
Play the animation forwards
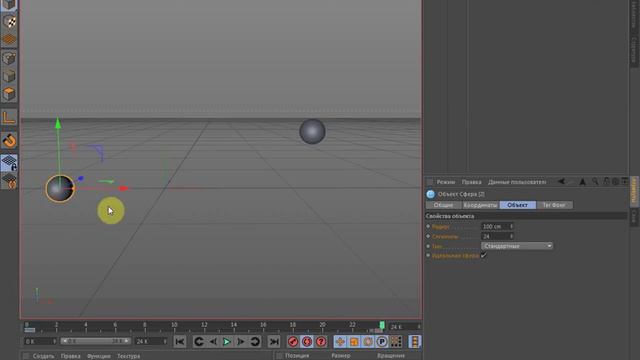tap(227, 342)
